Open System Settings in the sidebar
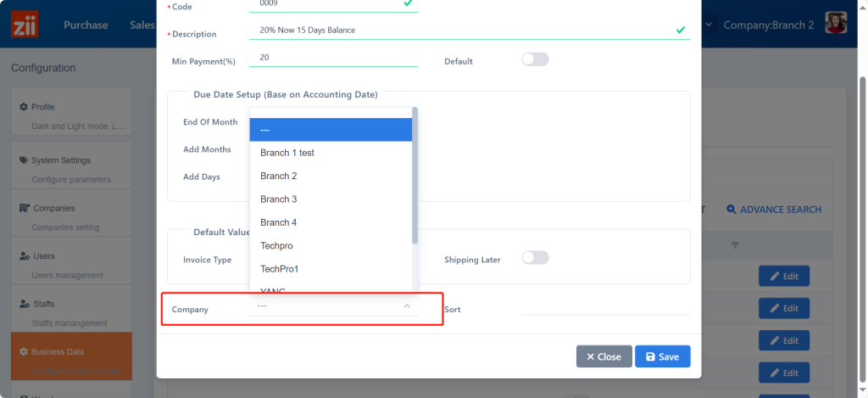Screen dimensions: 868x398 pos(60,160)
